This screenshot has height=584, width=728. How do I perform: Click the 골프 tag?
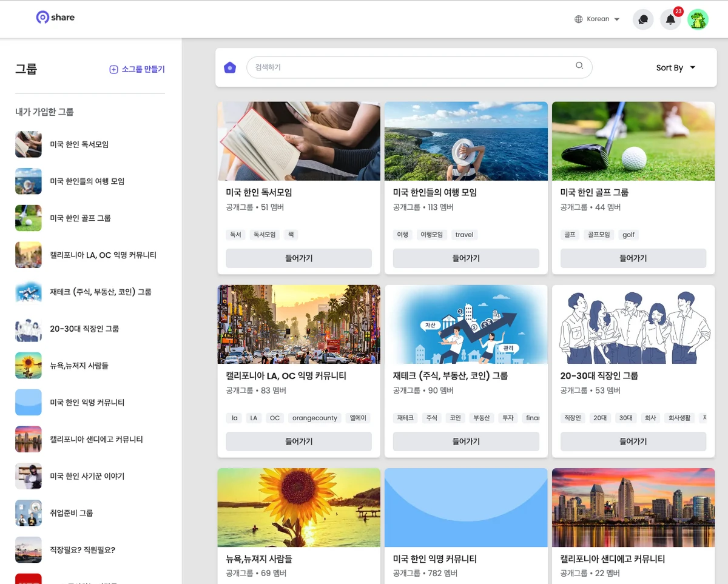tap(570, 235)
